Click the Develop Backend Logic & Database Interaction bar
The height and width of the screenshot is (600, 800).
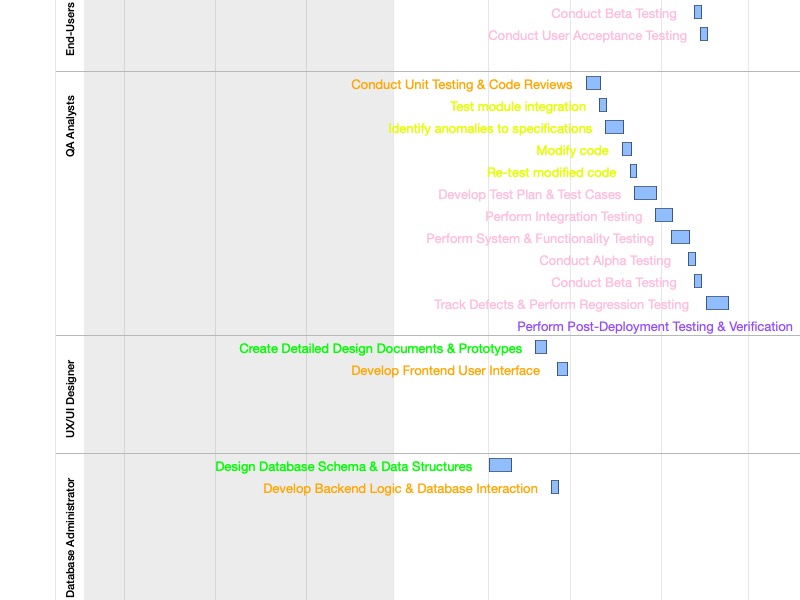[x=555, y=487]
